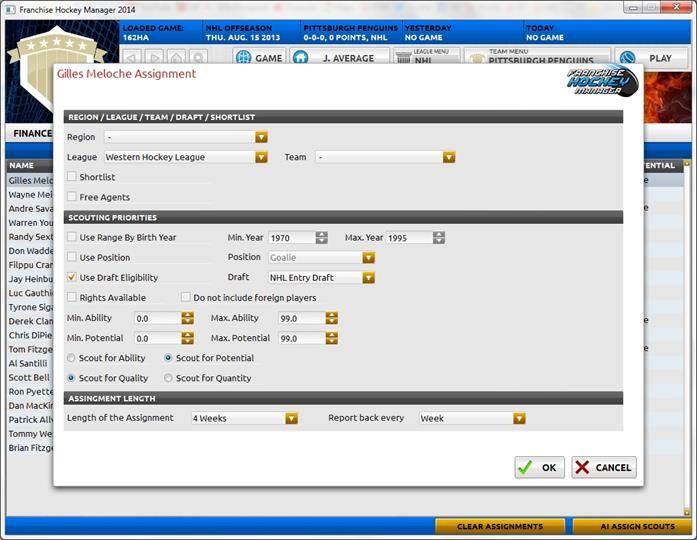This screenshot has width=697, height=540.
Task: Click the green checkmark on OK
Action: (525, 467)
